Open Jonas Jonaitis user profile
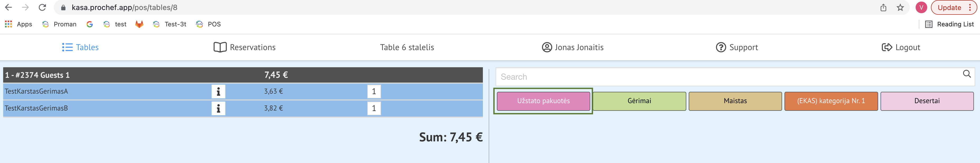The height and width of the screenshot is (163, 980). point(573,47)
